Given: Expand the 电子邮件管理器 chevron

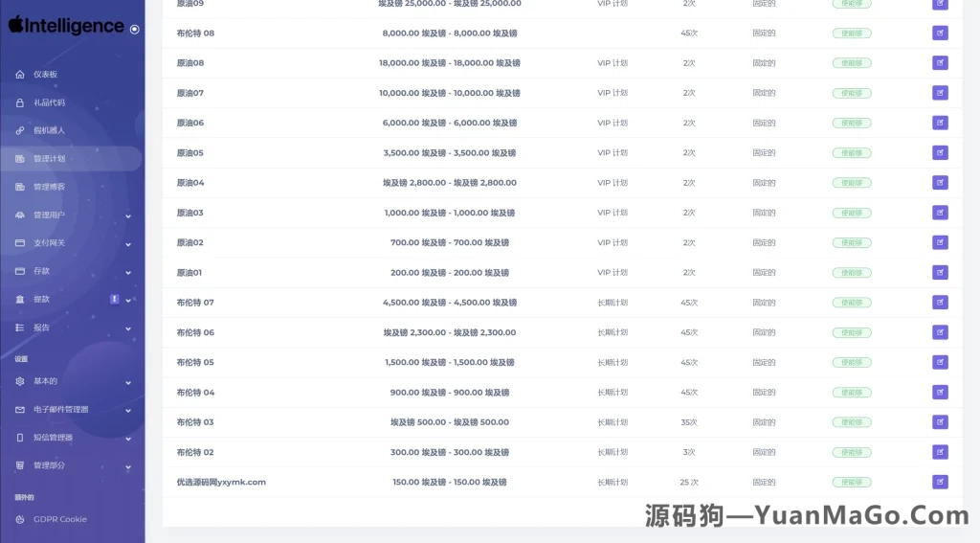Looking at the screenshot, I should [x=128, y=411].
